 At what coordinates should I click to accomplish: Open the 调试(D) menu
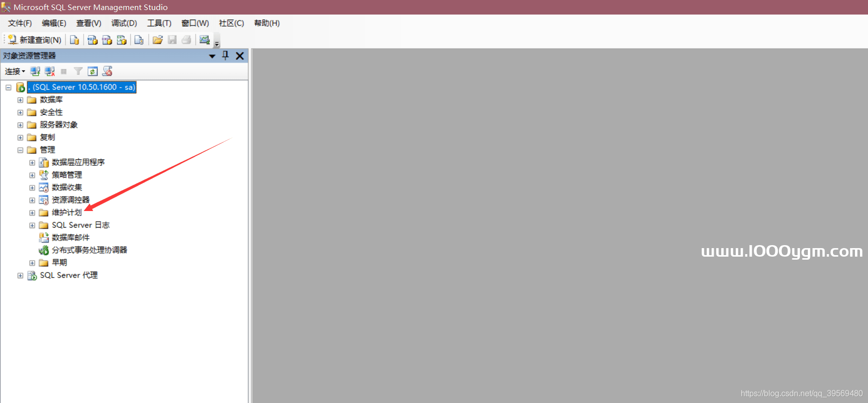[124, 23]
